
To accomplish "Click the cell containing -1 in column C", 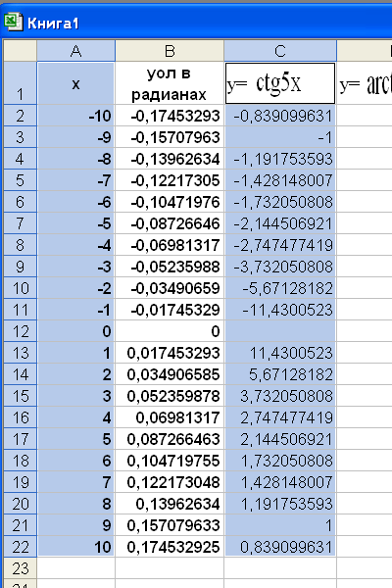I will pyautogui.click(x=280, y=137).
